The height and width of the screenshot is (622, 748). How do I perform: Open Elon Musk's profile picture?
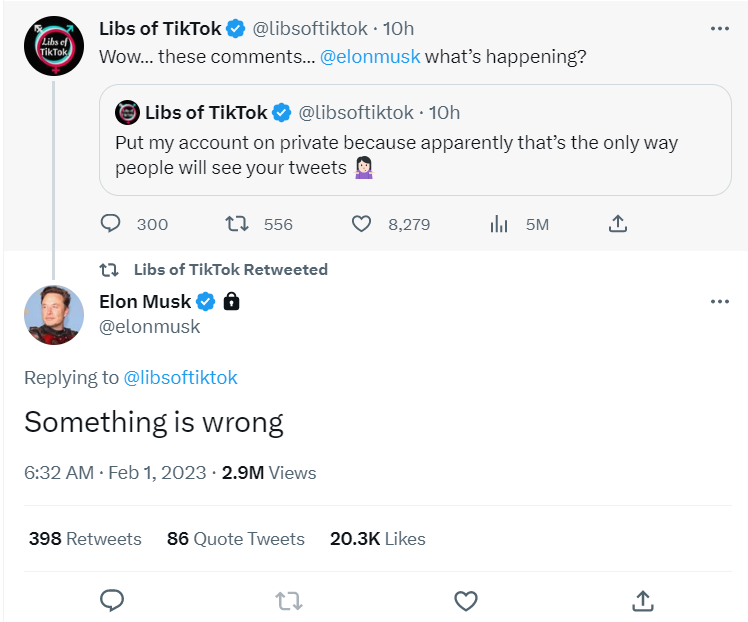53,314
